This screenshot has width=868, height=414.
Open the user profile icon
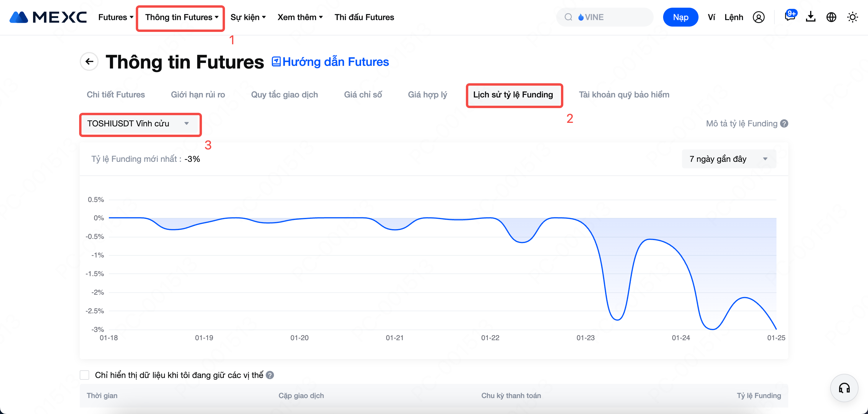pos(758,17)
